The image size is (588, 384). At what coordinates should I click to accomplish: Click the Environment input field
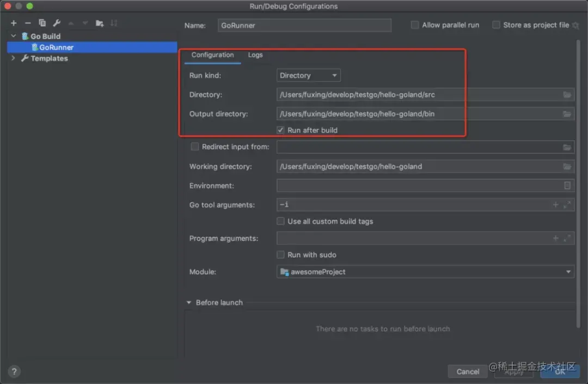pyautogui.click(x=425, y=186)
